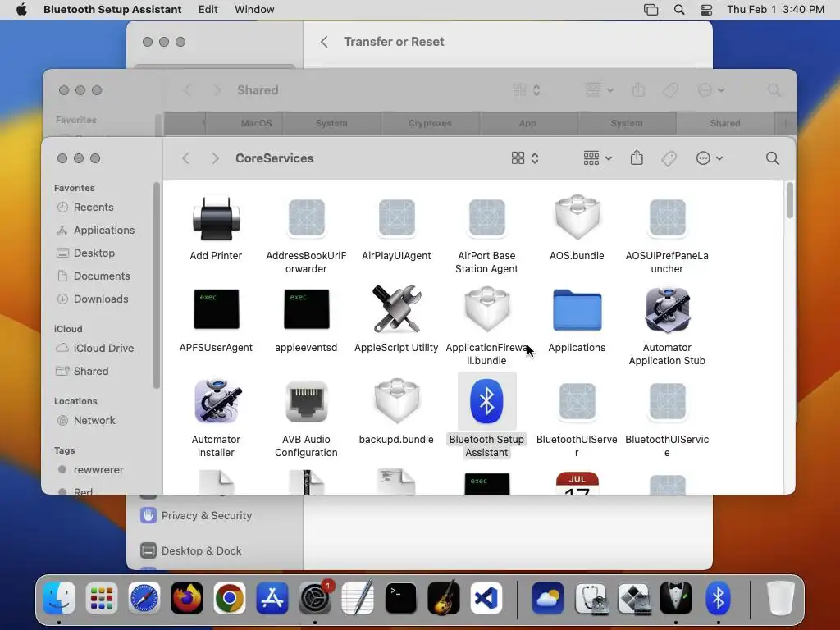
Task: Select Recents in Finder sidebar
Action: 94,208
